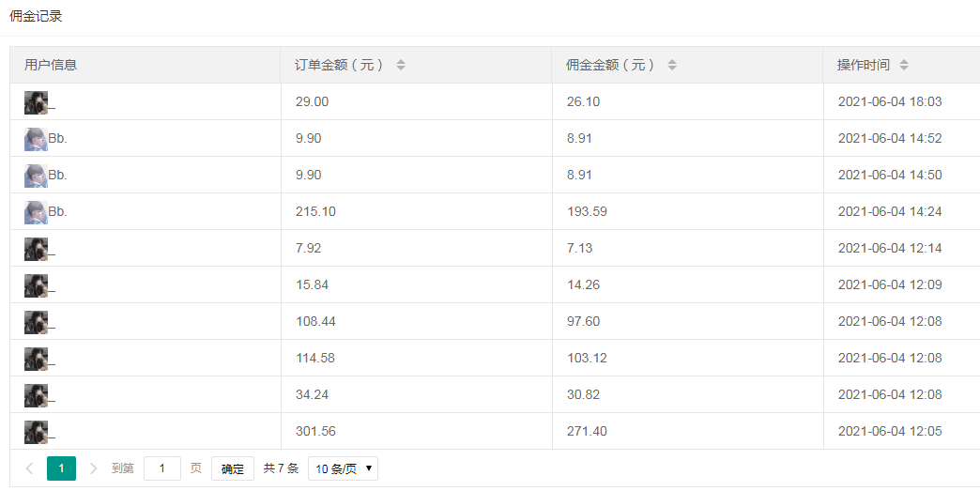The height and width of the screenshot is (491, 980).
Task: Sort by 佣金金额 column arrows
Action: [x=672, y=65]
